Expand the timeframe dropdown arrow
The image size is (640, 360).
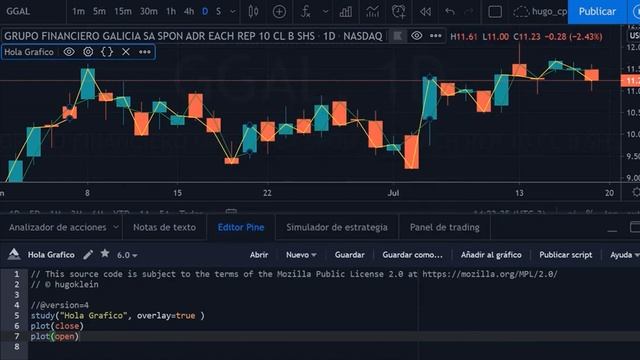(x=233, y=11)
